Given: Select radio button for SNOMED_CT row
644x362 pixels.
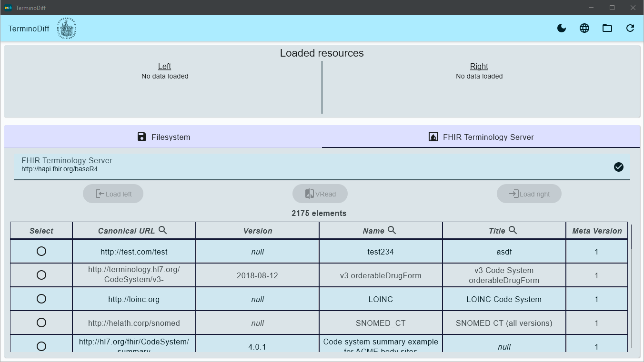Looking at the screenshot, I should point(41,323).
